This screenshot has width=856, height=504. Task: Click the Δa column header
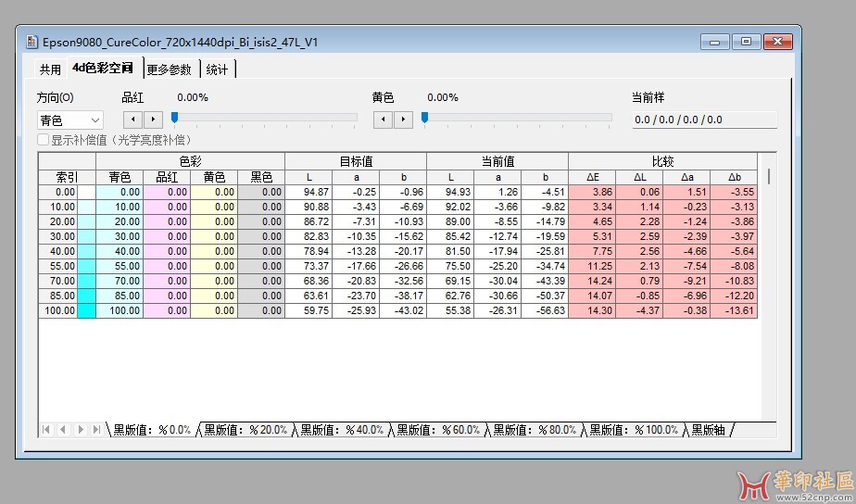point(686,178)
